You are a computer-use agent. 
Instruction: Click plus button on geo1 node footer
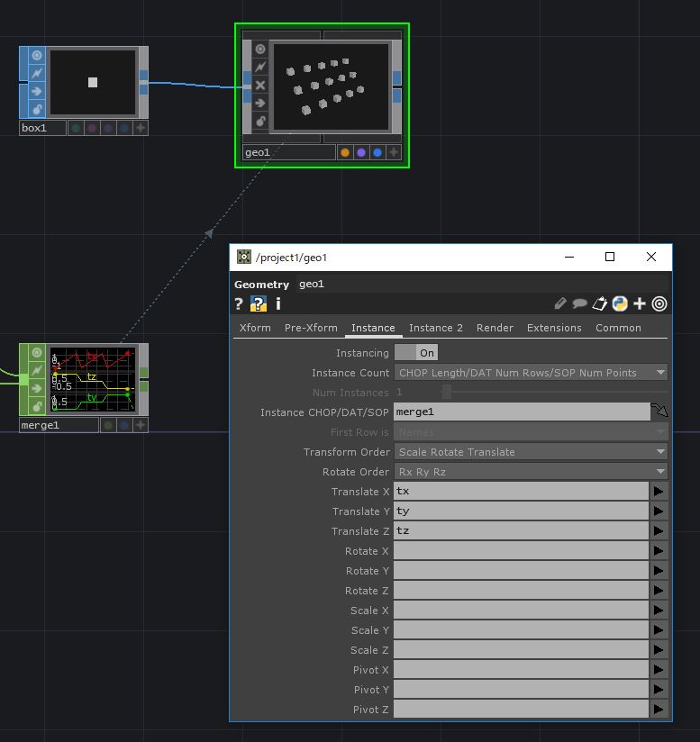(x=394, y=152)
